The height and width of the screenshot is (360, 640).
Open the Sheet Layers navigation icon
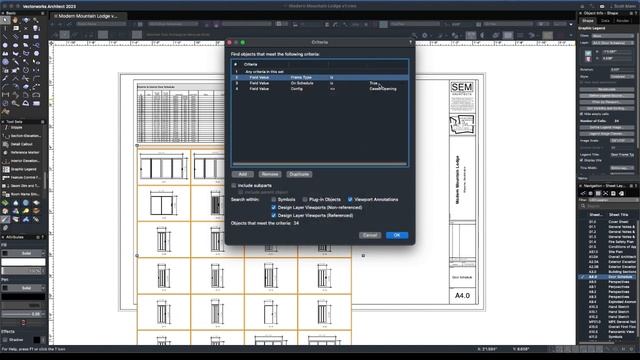pyautogui.click(x=598, y=193)
